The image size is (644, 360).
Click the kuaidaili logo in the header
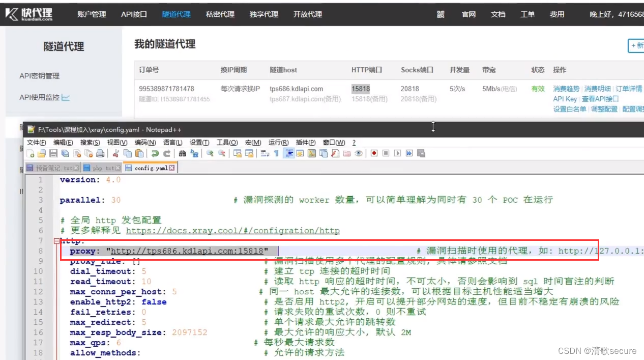click(x=29, y=14)
